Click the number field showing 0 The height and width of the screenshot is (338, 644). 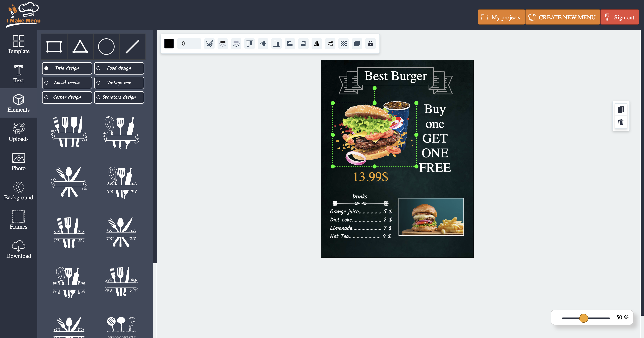(189, 44)
